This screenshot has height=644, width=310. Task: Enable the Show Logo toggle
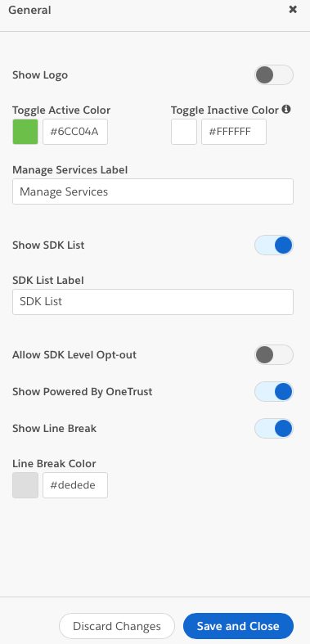[274, 75]
